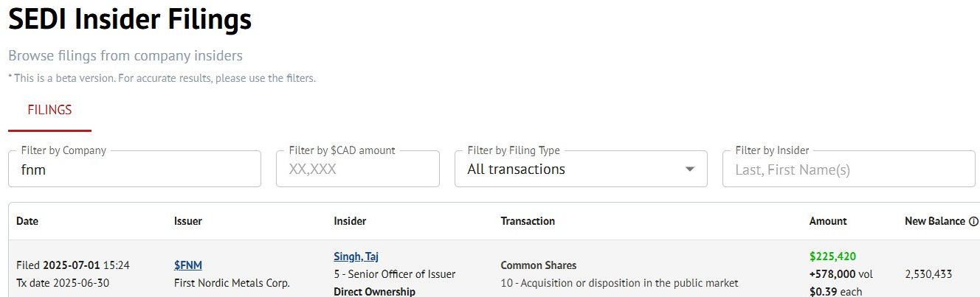Image resolution: width=980 pixels, height=297 pixels.
Task: Click the Filter by Insider field
Action: [849, 170]
